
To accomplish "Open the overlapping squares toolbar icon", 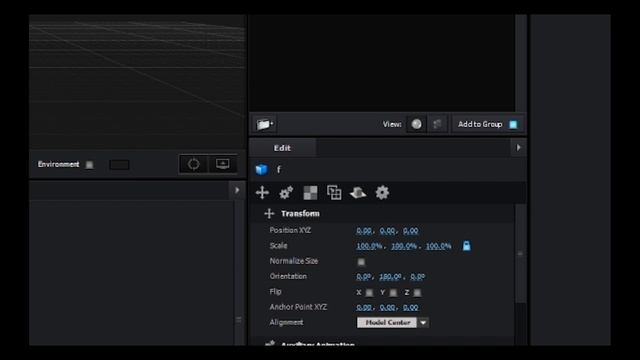I will point(334,193).
